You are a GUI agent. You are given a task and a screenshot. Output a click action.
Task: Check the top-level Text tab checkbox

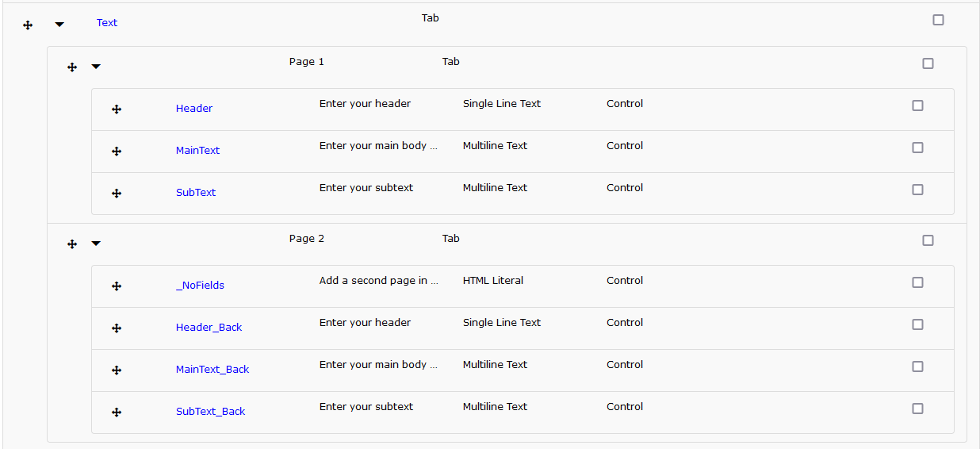point(938,20)
